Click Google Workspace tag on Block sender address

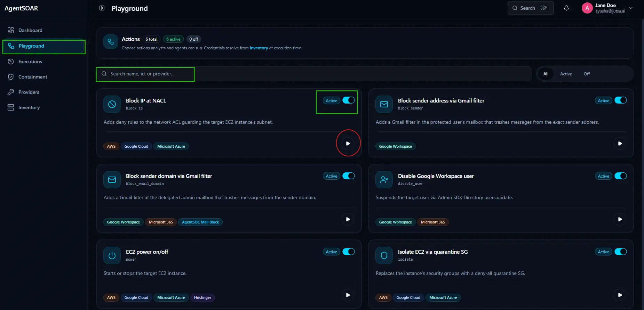pos(396,146)
